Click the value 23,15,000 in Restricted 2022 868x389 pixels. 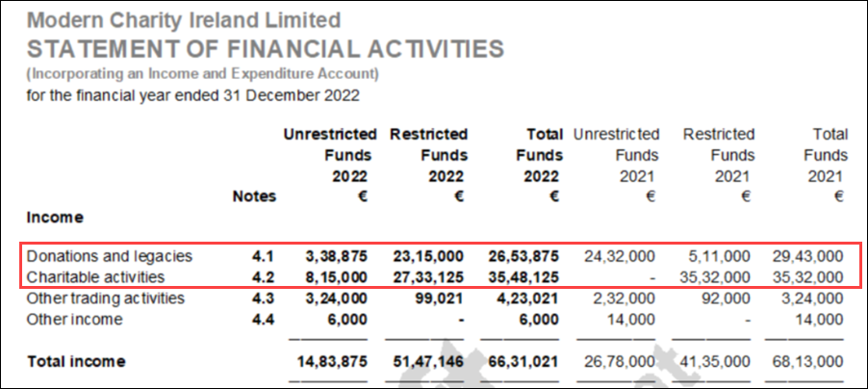point(428,256)
